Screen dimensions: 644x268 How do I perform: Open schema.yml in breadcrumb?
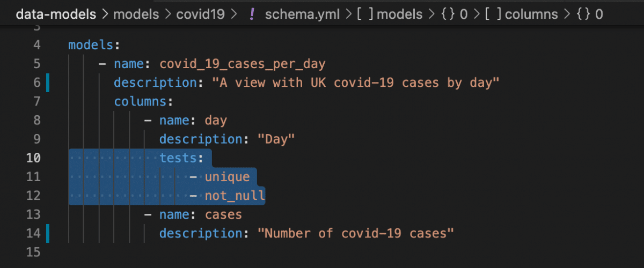[302, 14]
